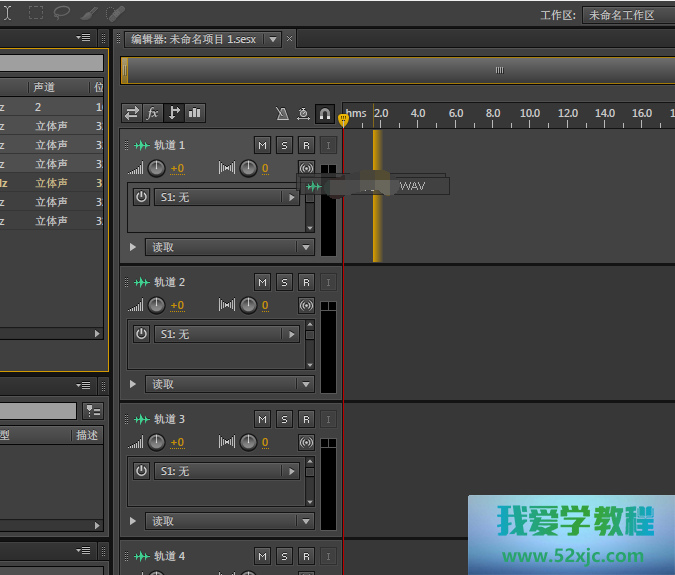Open the S1: 无 send dropdown on track 2
This screenshot has width=675, height=575.
[227, 334]
